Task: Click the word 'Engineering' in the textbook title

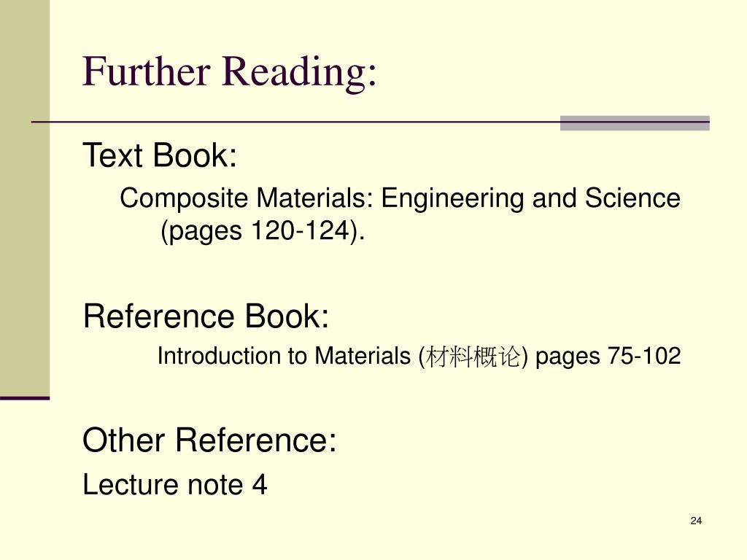Action: point(452,199)
